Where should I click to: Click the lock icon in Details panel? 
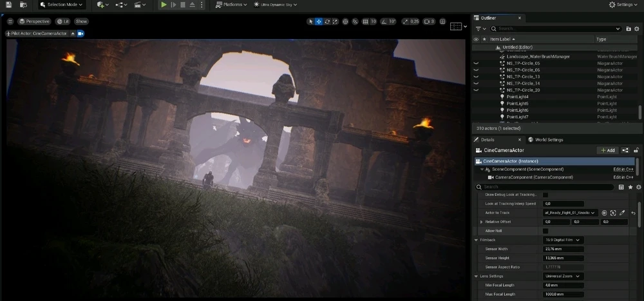click(x=636, y=150)
